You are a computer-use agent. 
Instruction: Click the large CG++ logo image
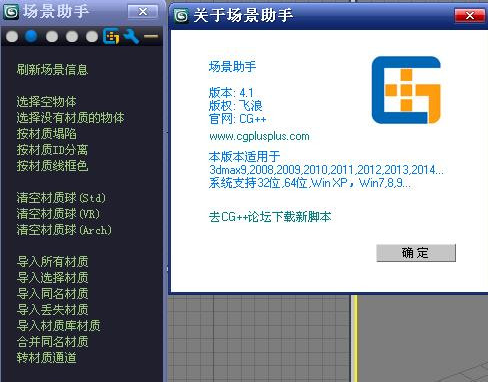pos(406,90)
